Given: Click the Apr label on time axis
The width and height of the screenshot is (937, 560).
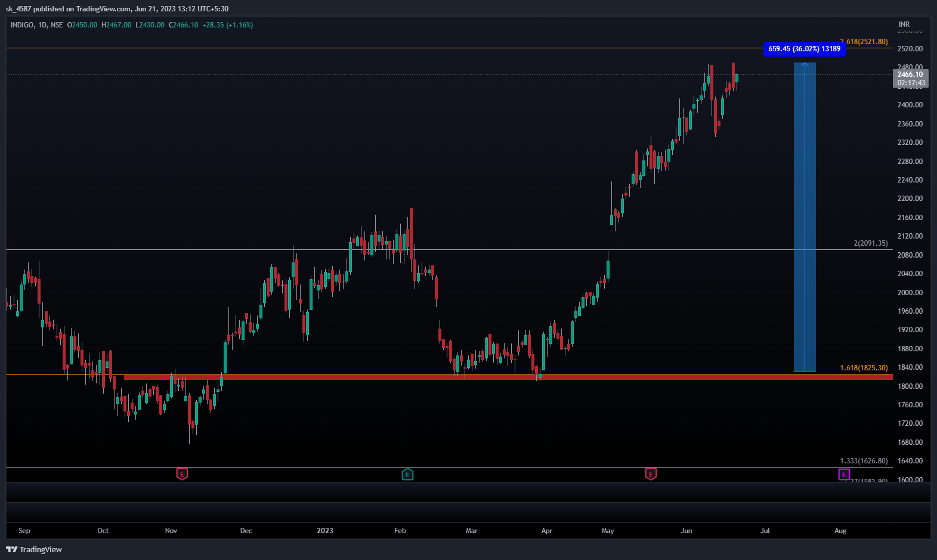Looking at the screenshot, I should (547, 531).
